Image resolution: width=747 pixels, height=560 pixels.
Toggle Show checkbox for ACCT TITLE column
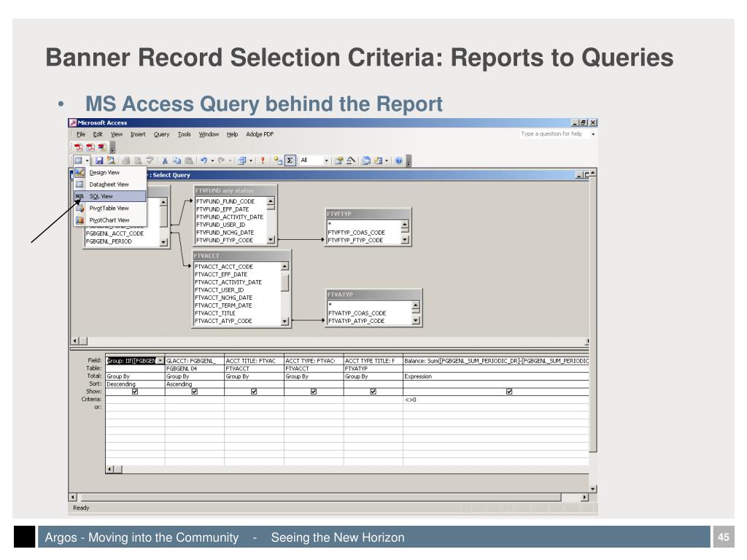(254, 392)
